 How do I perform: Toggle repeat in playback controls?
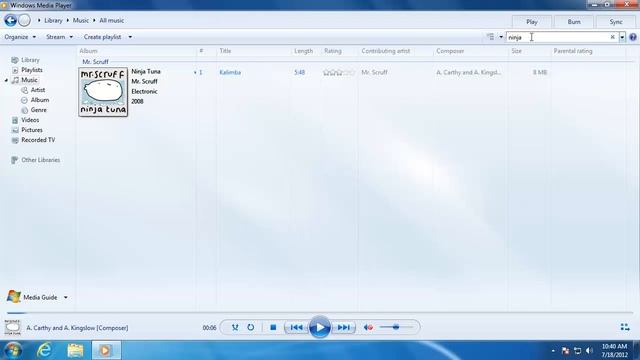(251, 327)
